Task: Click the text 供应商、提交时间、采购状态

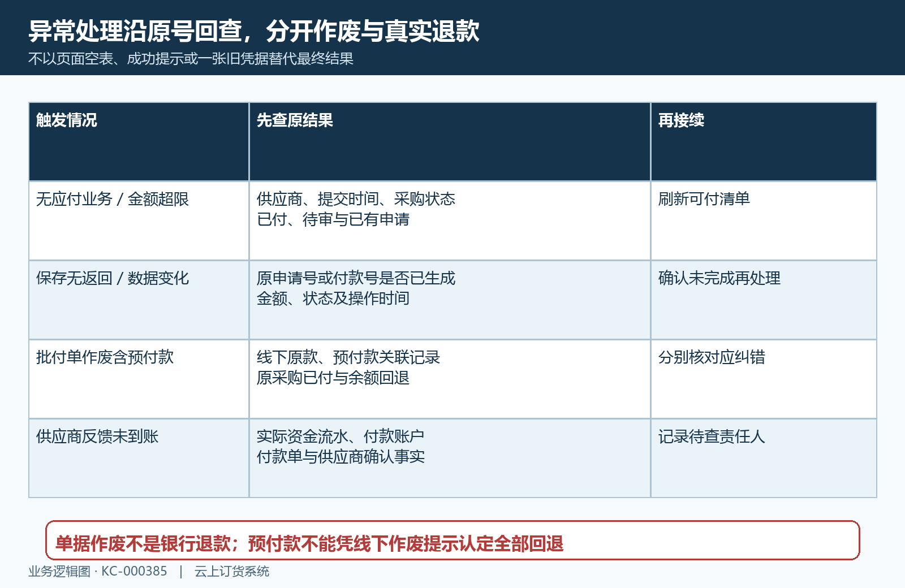Action: point(356,199)
